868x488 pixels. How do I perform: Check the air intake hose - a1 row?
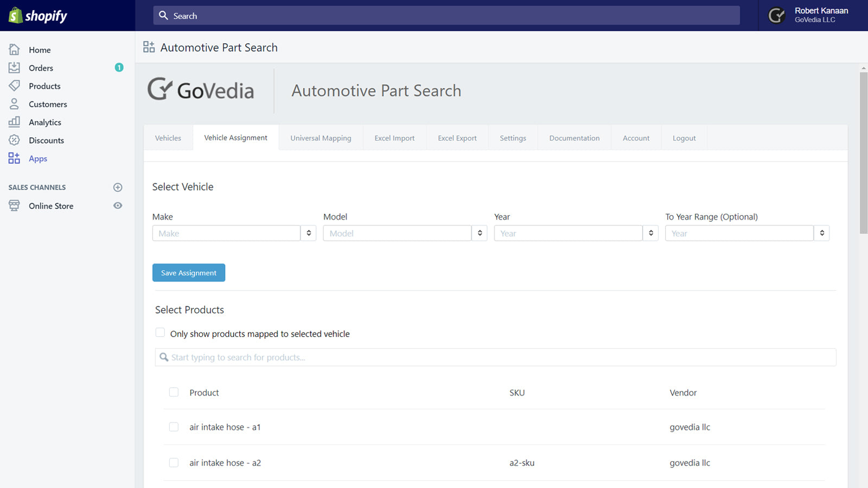(174, 427)
